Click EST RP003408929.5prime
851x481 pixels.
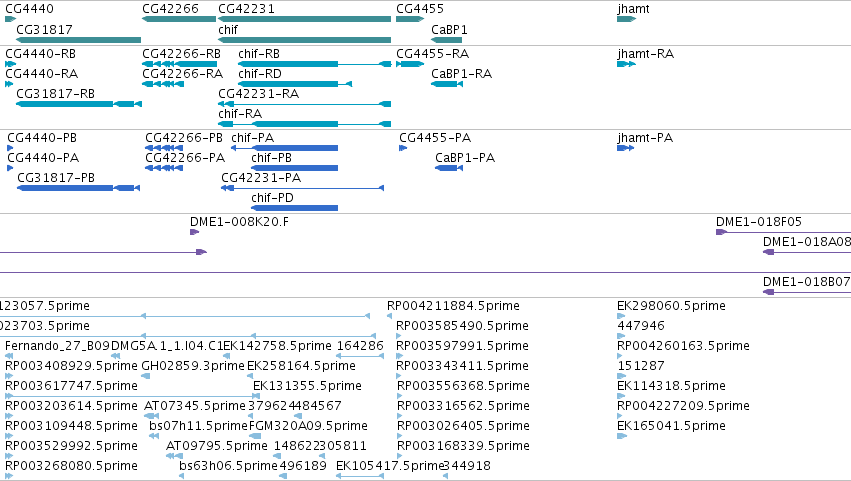tap(72, 366)
